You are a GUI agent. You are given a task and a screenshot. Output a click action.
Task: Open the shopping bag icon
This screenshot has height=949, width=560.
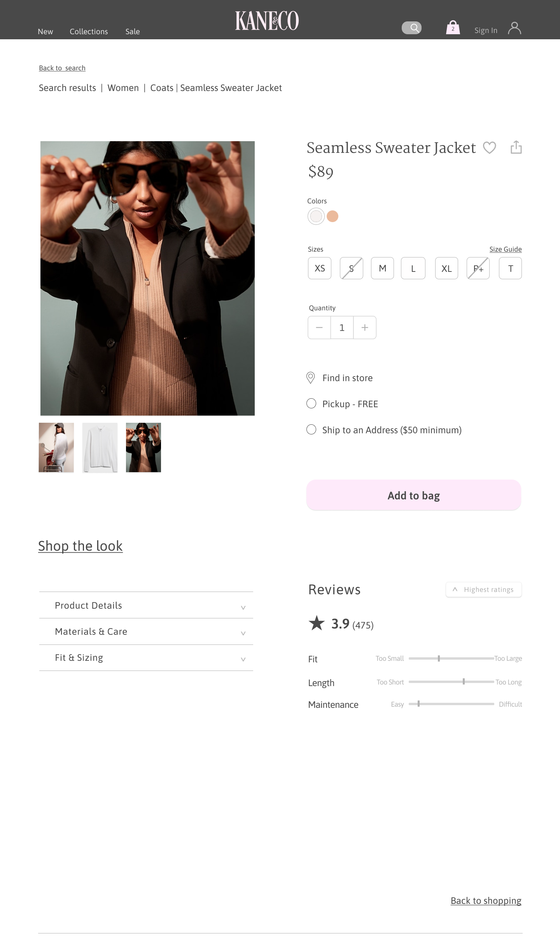tap(453, 28)
